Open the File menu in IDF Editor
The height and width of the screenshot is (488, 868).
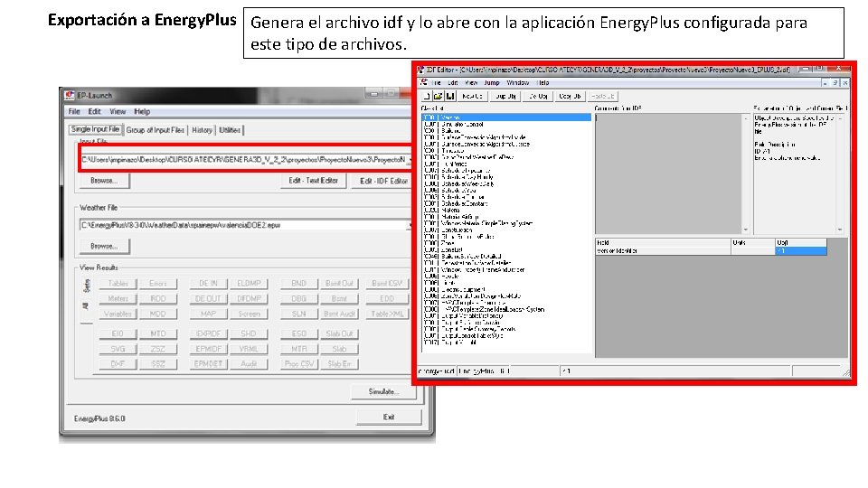pos(436,82)
